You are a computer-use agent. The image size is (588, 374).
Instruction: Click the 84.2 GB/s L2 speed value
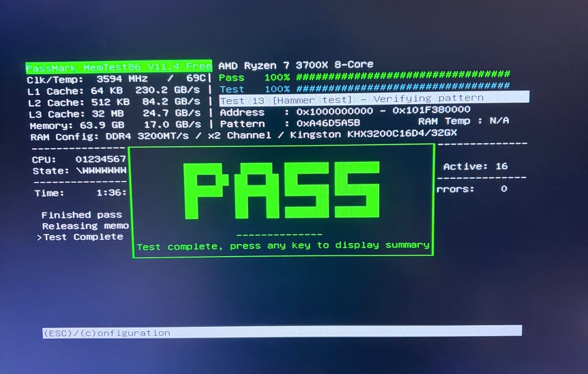click(171, 102)
